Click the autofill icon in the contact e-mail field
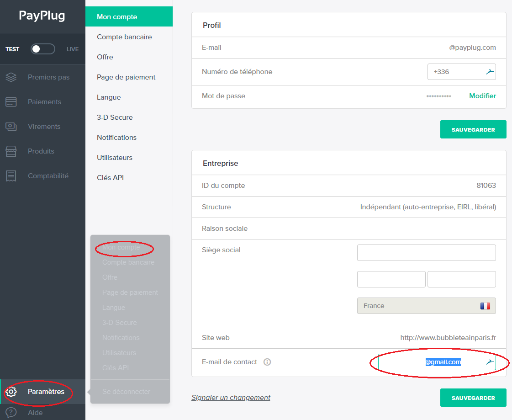The height and width of the screenshot is (420, 512). pyautogui.click(x=490, y=362)
